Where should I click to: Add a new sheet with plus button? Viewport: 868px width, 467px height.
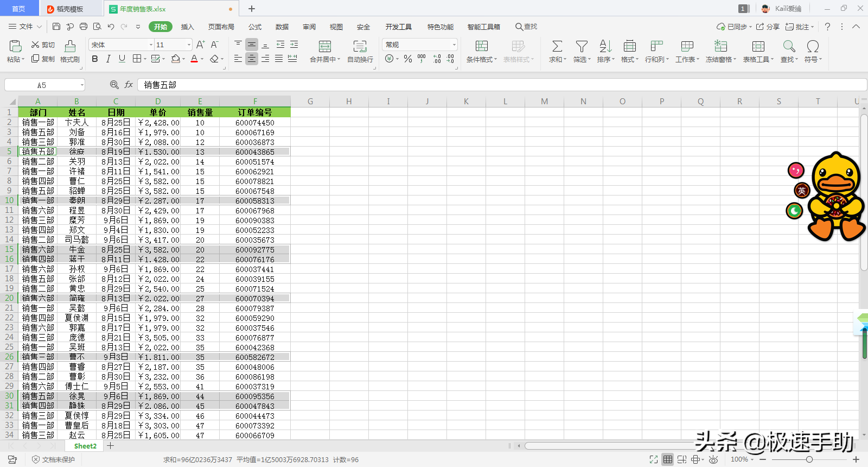(111, 446)
